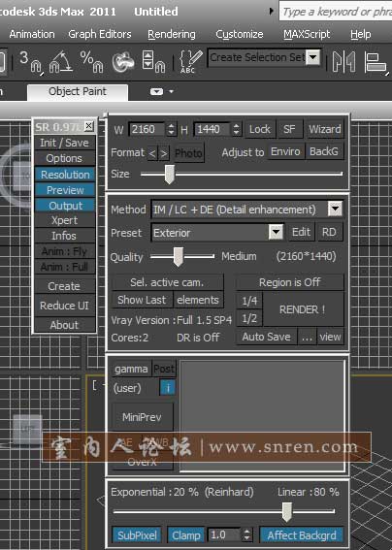This screenshot has height=550, width=392.
Task: Open the Customize menu
Action: pyautogui.click(x=240, y=34)
